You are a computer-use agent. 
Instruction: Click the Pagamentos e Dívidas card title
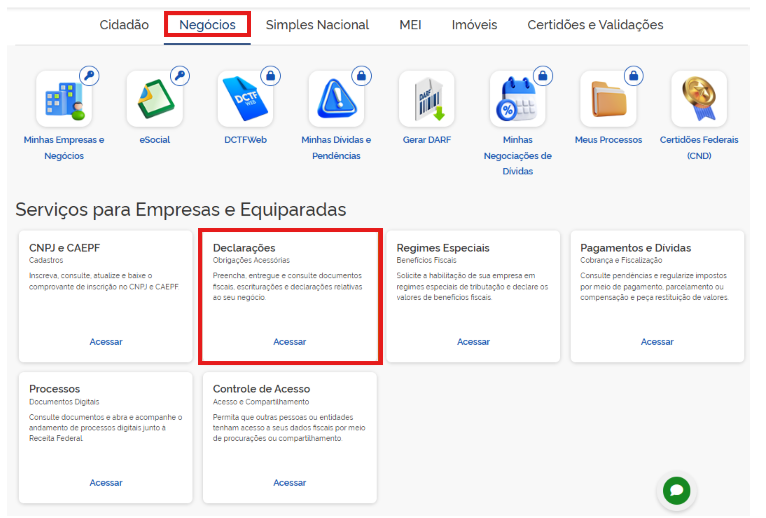point(635,248)
